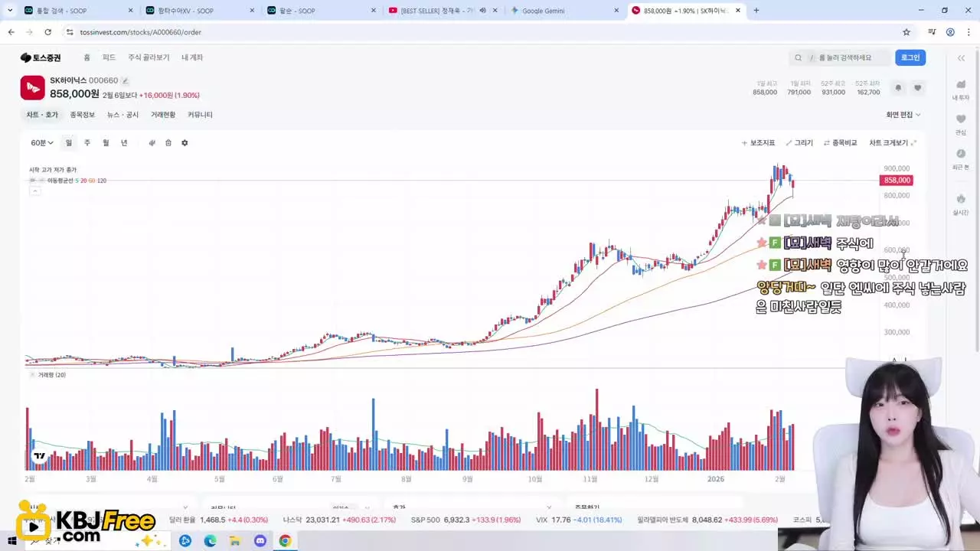Click the edit pencil beside 000660
980x551 pixels.
pyautogui.click(x=126, y=81)
